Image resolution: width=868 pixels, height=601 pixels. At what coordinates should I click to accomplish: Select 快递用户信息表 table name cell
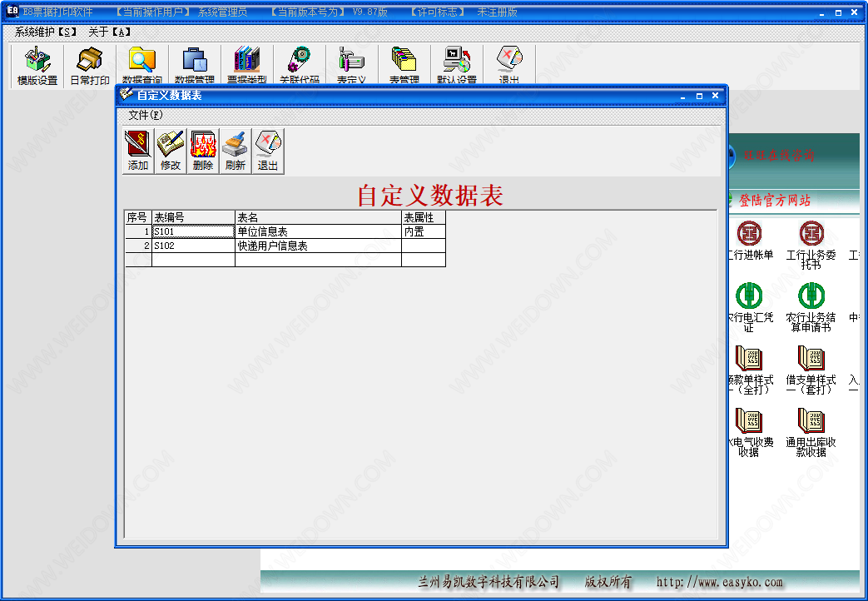tap(318, 246)
